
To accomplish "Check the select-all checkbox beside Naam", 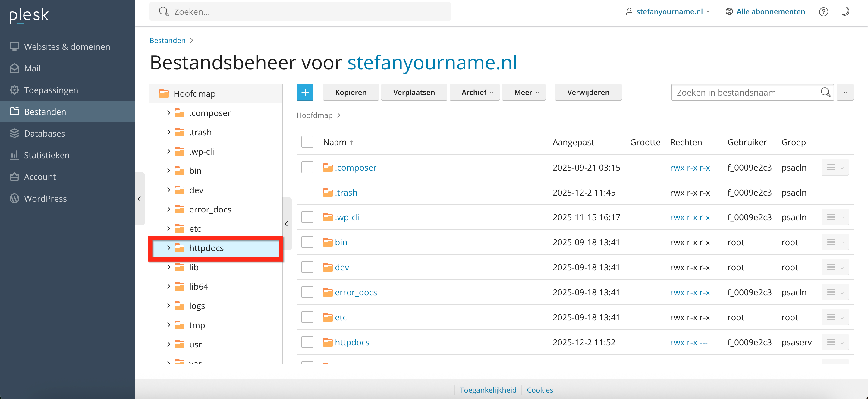I will click(307, 142).
